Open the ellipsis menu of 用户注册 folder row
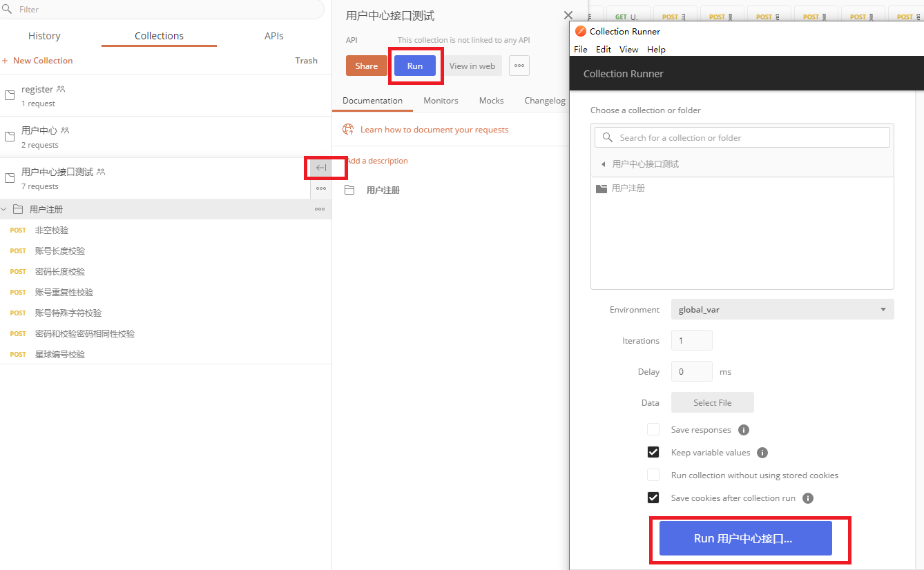Screen dimensions: 924x570 (x=320, y=209)
